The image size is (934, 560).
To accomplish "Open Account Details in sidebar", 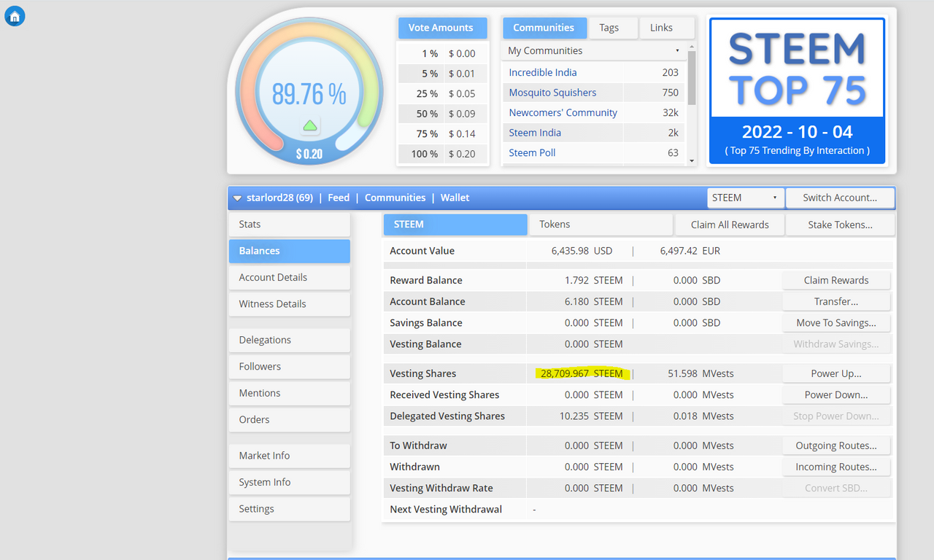I will point(290,277).
